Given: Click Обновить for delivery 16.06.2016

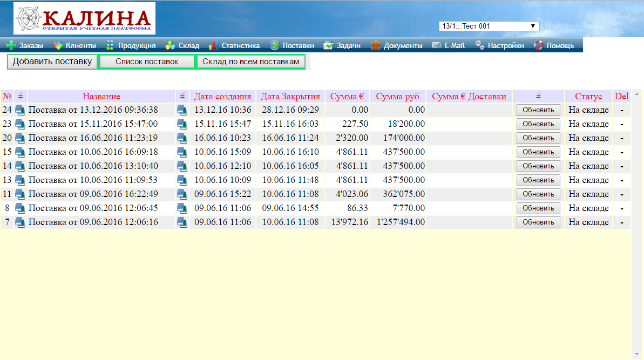Looking at the screenshot, I should [x=538, y=138].
